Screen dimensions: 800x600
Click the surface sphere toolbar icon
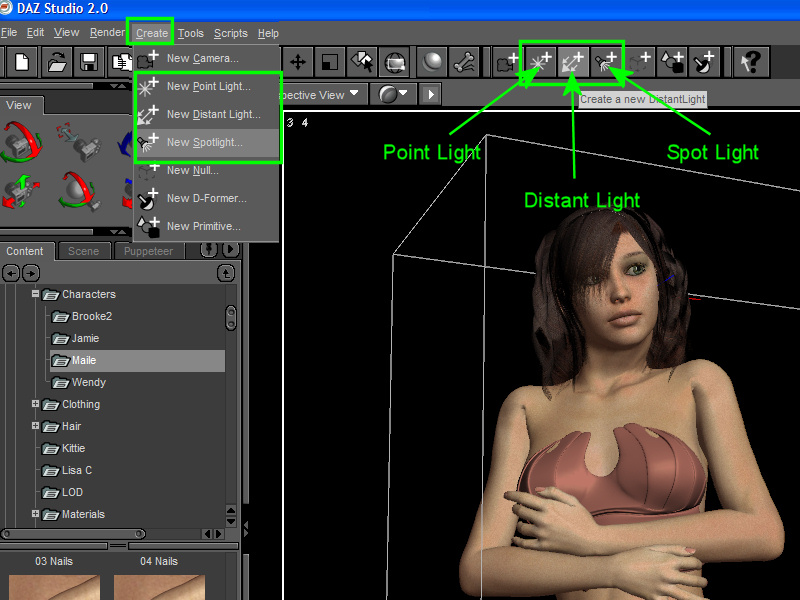(432, 63)
